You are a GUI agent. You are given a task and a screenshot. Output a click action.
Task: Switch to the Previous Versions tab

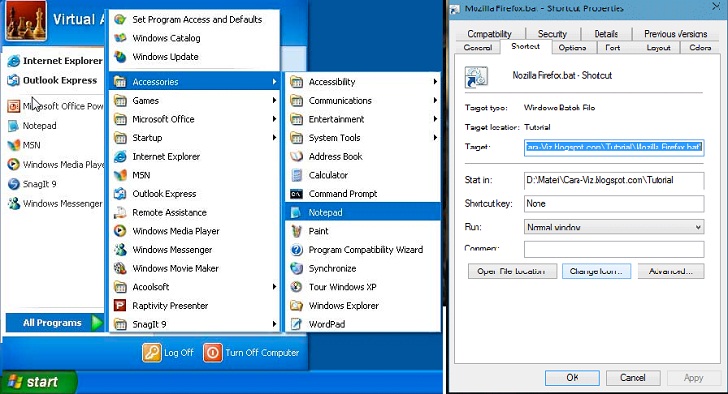[x=676, y=34]
